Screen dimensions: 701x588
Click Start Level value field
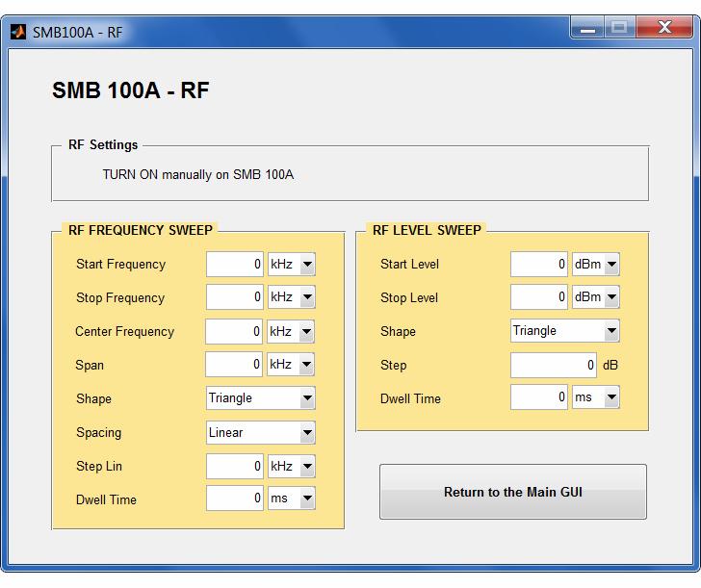(x=539, y=264)
